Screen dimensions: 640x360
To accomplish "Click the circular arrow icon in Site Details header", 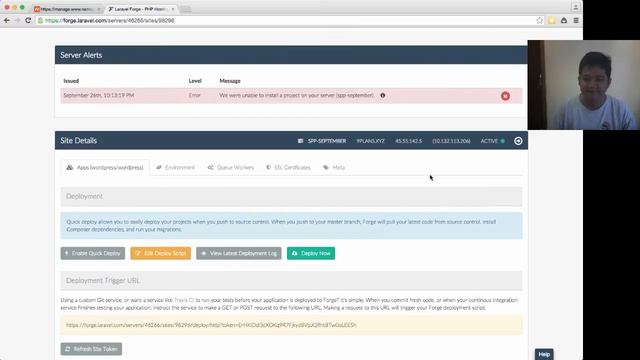I will (x=518, y=141).
